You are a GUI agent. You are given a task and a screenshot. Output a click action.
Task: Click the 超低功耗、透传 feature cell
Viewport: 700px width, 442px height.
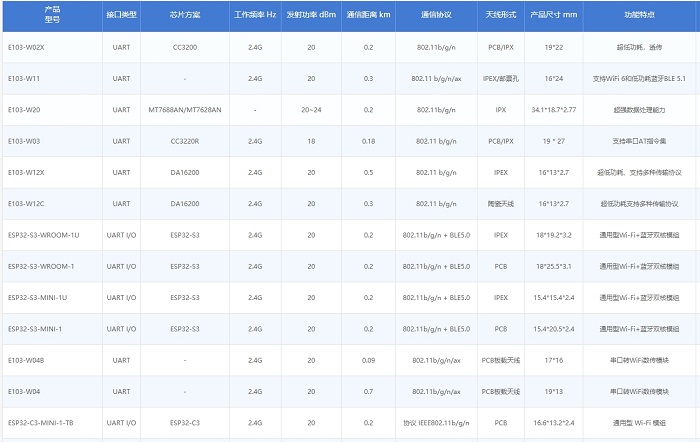pyautogui.click(x=639, y=47)
